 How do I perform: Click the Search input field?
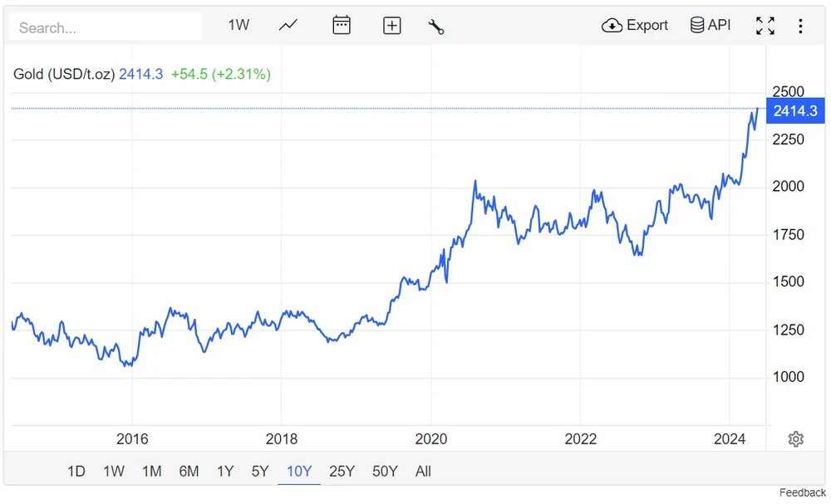(x=106, y=27)
